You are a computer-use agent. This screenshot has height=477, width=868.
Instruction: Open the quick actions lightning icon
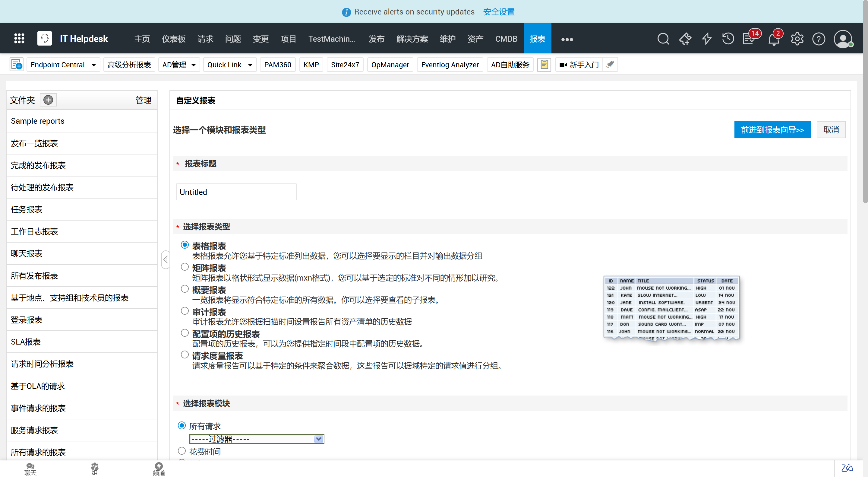(x=706, y=39)
